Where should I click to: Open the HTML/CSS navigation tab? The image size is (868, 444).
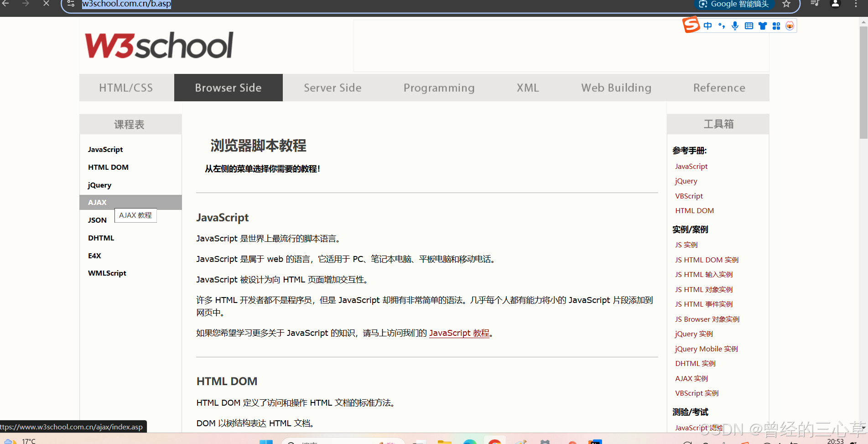(126, 88)
